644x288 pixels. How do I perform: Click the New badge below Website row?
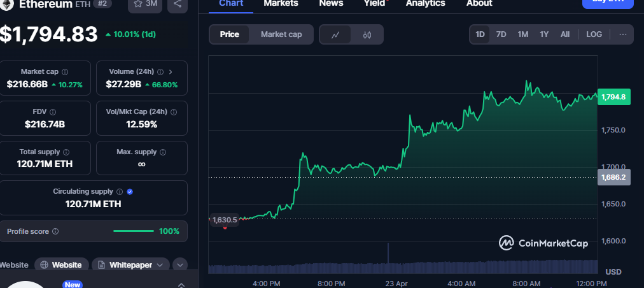pyautogui.click(x=73, y=285)
